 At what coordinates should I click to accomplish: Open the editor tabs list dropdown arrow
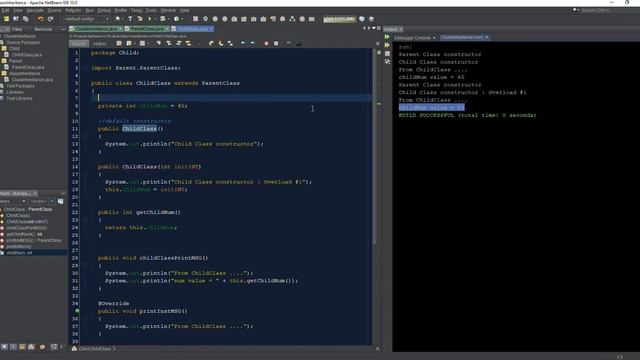coord(374,29)
